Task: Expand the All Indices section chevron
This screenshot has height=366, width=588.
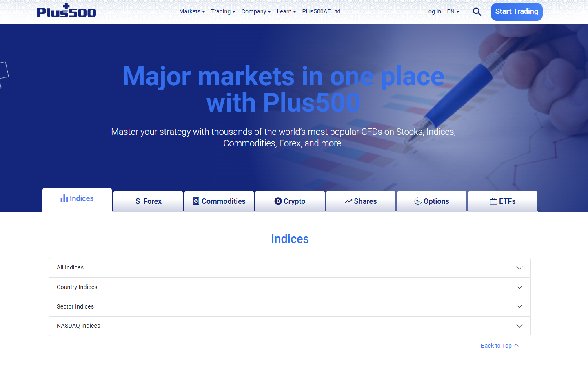Action: pos(519,268)
